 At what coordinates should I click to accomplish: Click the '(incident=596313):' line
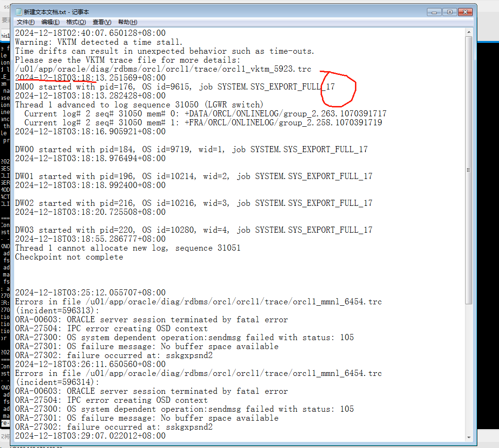coord(57,310)
